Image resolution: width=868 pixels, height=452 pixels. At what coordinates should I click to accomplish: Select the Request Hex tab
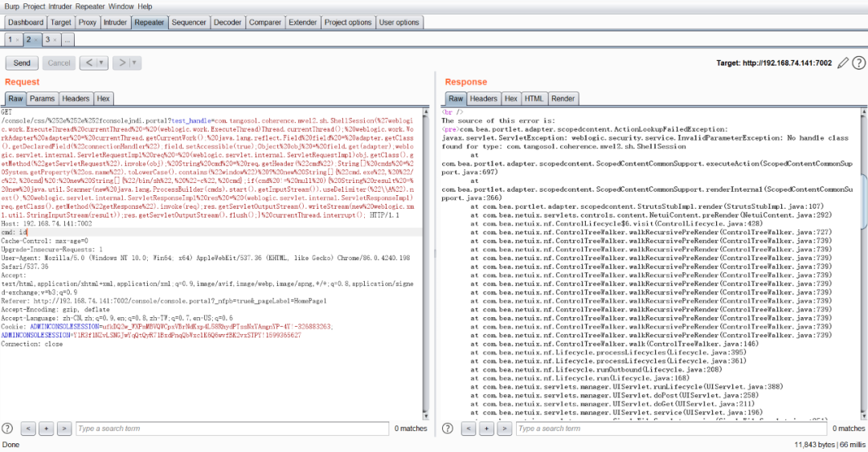pos(103,99)
